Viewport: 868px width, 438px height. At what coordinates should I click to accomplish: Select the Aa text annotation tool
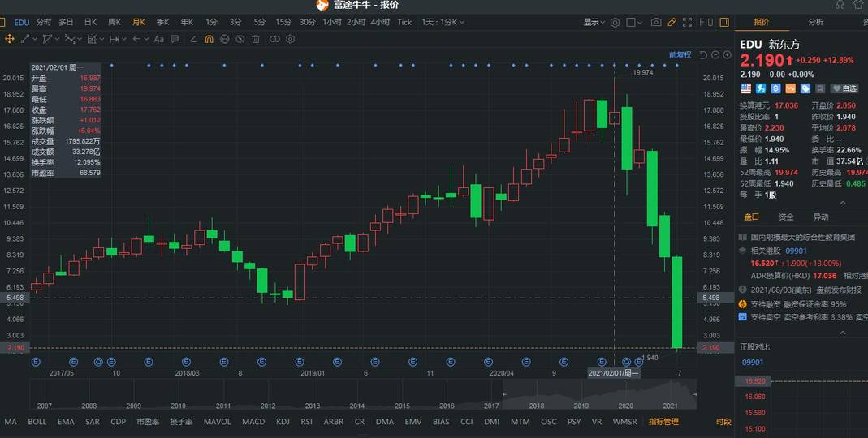click(159, 39)
